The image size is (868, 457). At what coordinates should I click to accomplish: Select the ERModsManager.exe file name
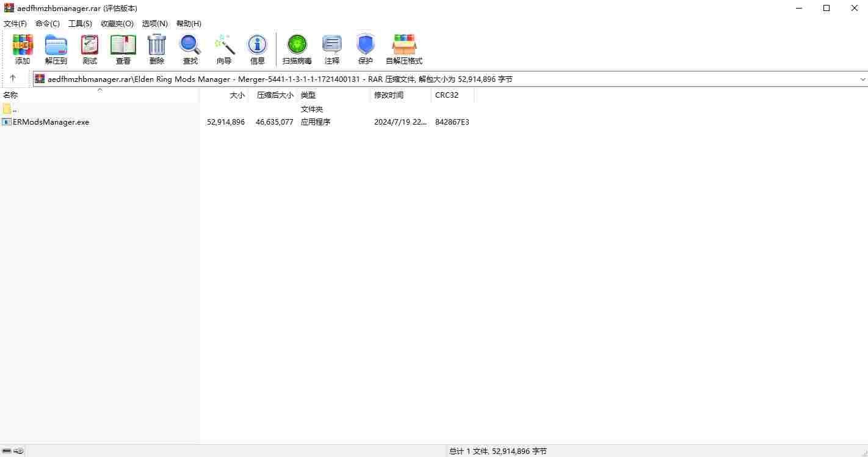click(x=51, y=122)
